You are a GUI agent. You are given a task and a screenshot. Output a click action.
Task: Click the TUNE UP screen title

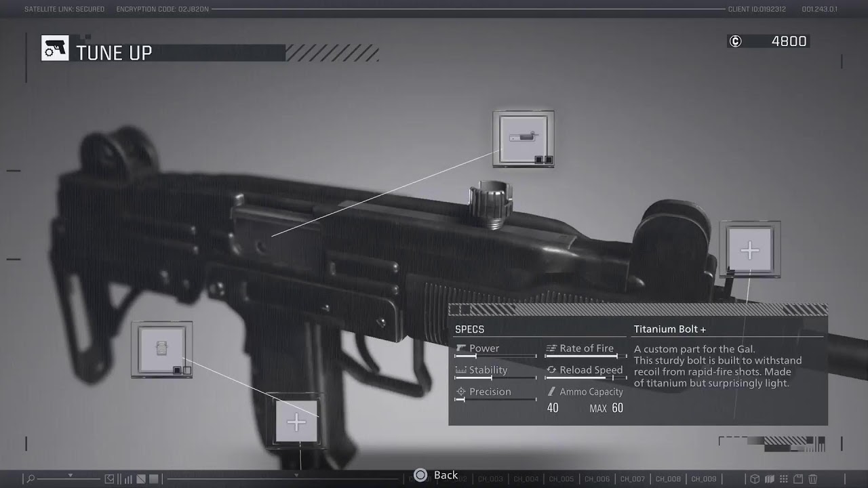pos(114,53)
